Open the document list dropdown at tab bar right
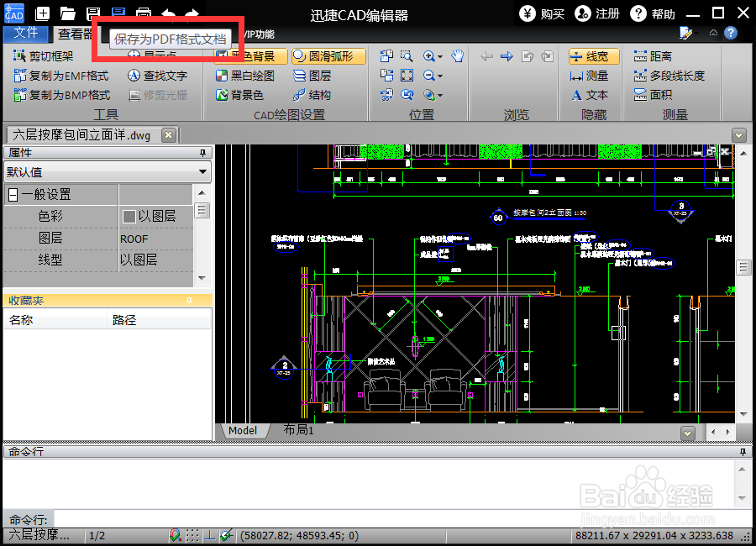The image size is (756, 546). 738,135
